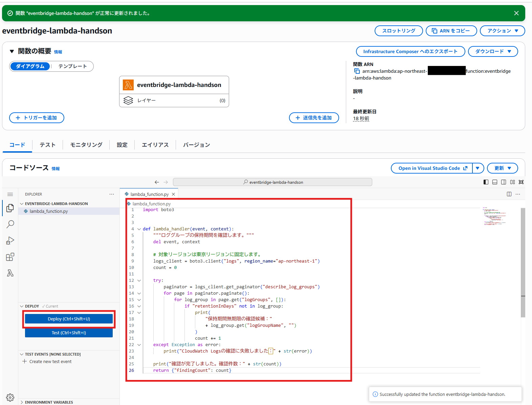Screen dimensions: 532x405
Task: Open the 更新 dropdown
Action: point(502,168)
